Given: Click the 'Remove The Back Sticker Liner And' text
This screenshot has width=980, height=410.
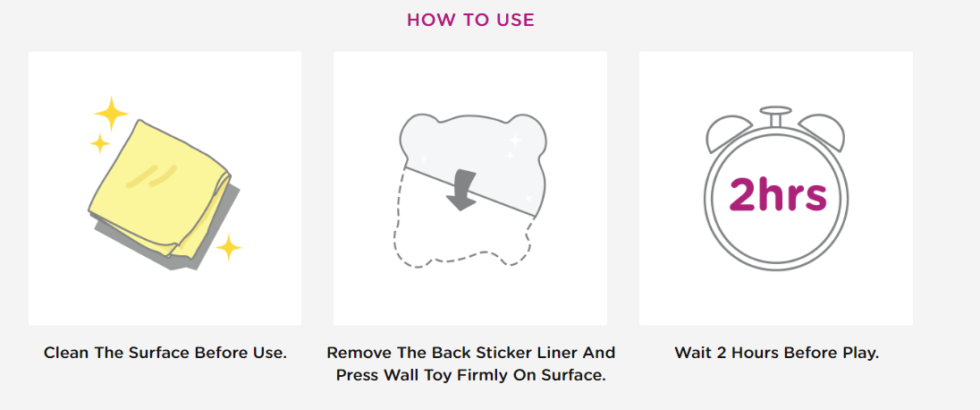Looking at the screenshot, I should tap(470, 353).
